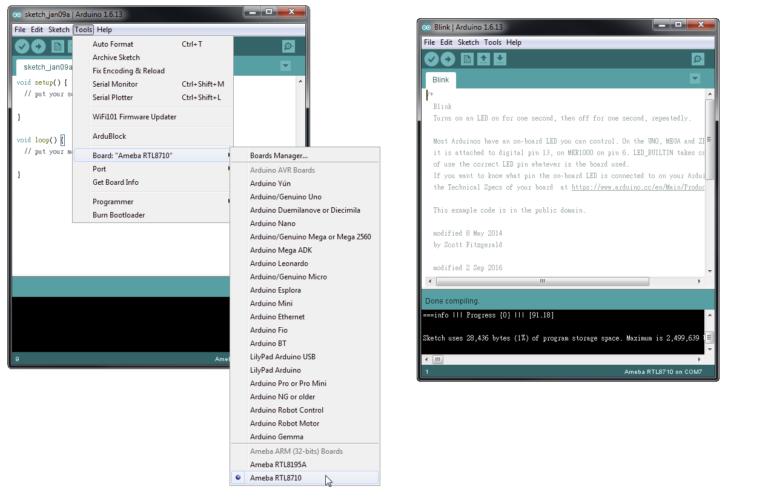Select Arduino/Genuino Mega or Mega 2560
Viewport: 768px width, 492px height.
coord(305,237)
